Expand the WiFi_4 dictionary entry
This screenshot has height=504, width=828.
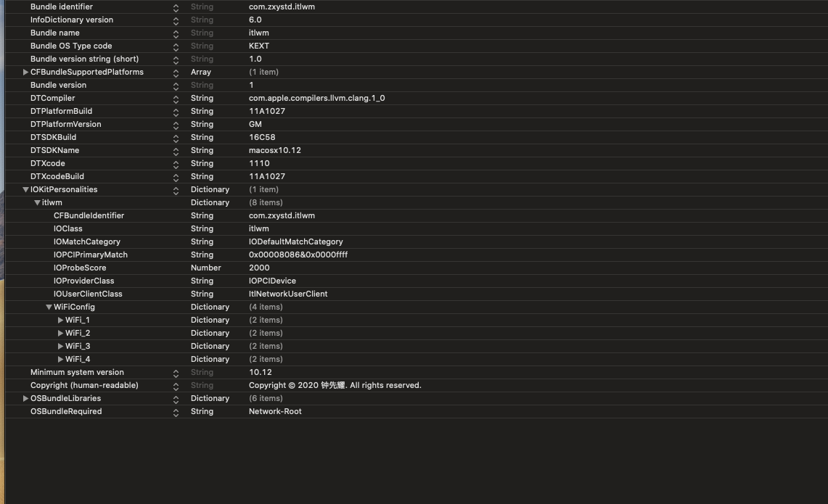60,359
